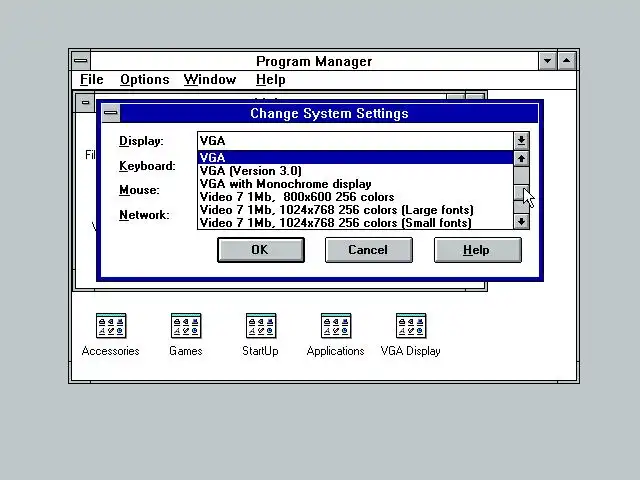Screen dimensions: 640x480
Task: Open the Window menu
Action: tap(210, 79)
